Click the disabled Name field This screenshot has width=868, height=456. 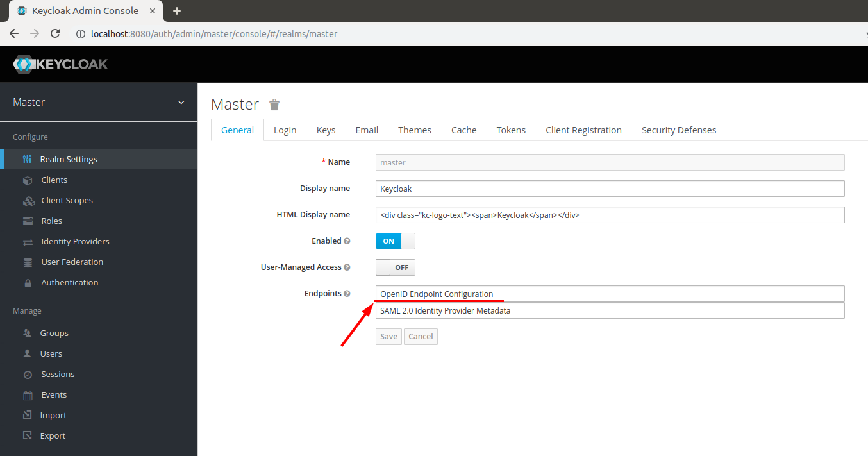pyautogui.click(x=610, y=162)
